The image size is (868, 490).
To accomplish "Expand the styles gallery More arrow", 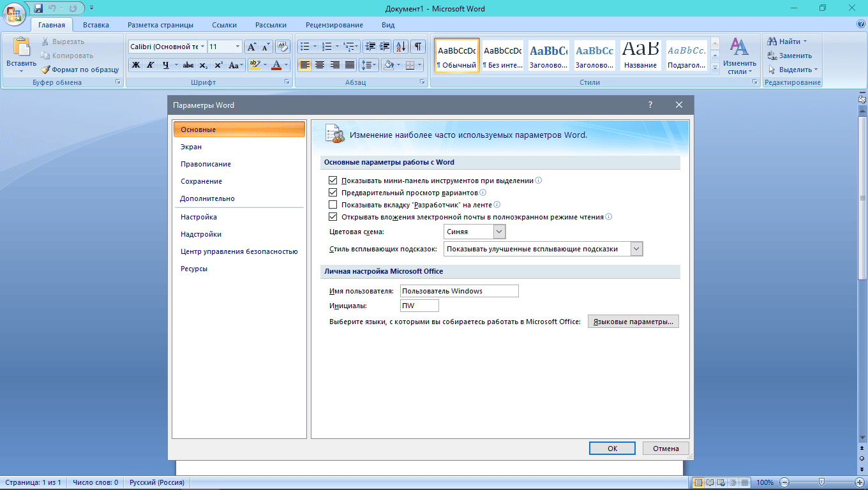I will click(x=715, y=67).
